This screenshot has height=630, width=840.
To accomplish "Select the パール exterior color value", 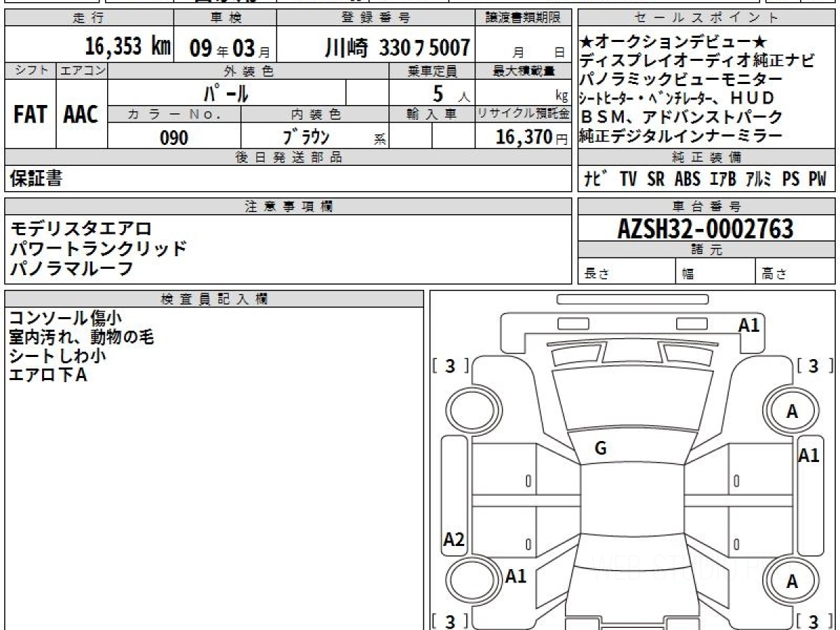I will 226,92.
